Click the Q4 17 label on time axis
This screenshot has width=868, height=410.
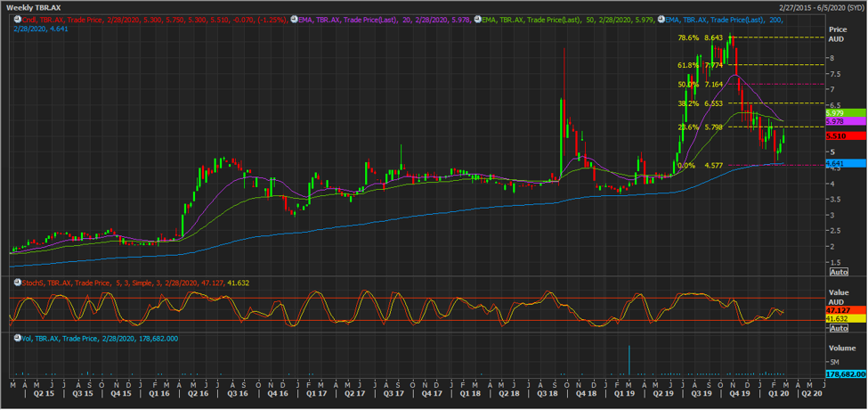(431, 393)
